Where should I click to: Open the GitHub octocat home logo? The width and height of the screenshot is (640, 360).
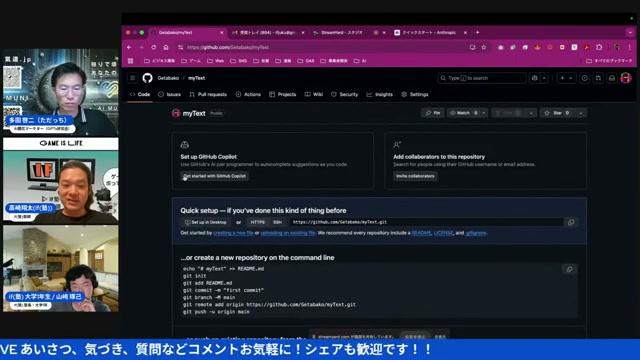click(147, 78)
